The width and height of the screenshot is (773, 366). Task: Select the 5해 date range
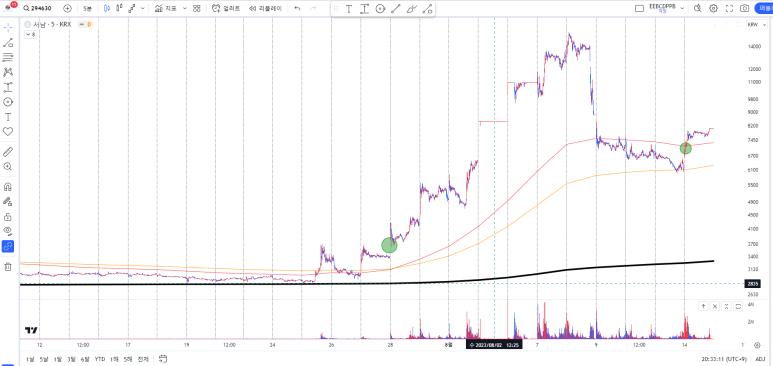coord(128,359)
